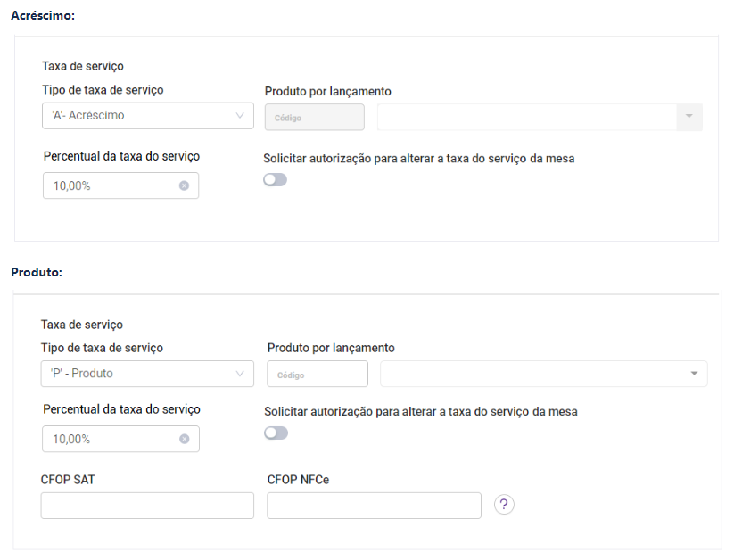
Task: Enable authorization toggle in Acréscimo section
Action: tap(275, 180)
